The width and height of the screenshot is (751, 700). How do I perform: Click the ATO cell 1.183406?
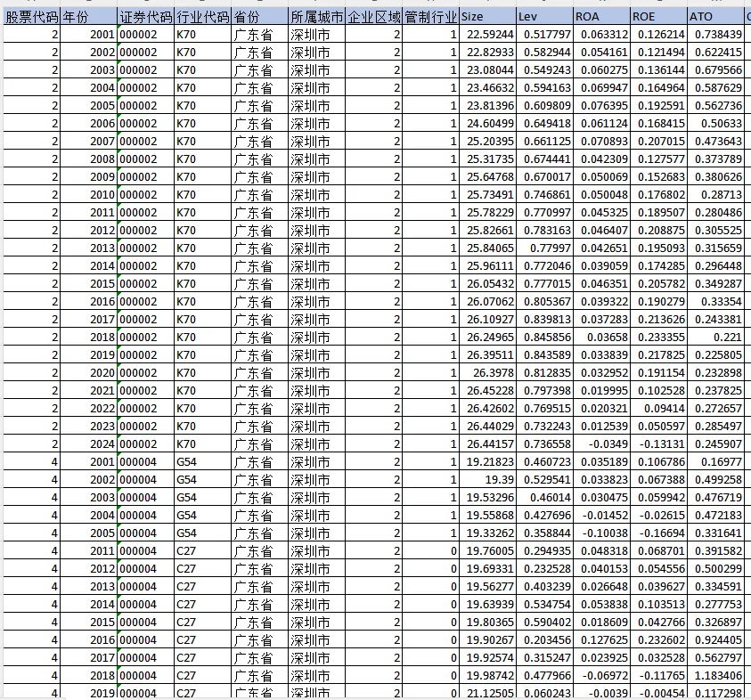715,675
